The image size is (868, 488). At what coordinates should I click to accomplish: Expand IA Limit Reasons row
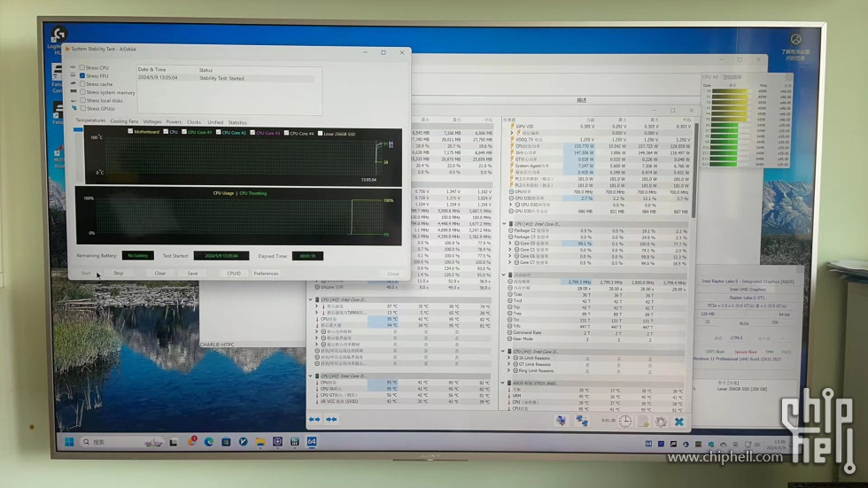508,358
